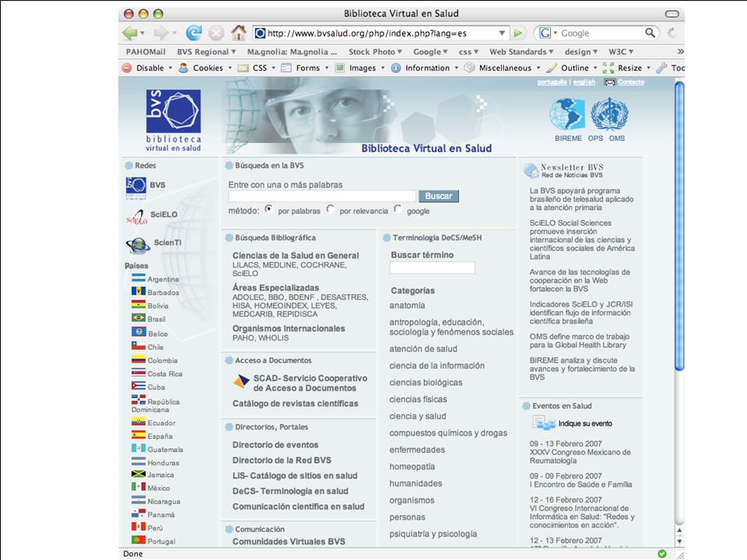Open the Miscellaneous developer menu
Image resolution: width=747 pixels, height=560 pixels.
tap(502, 68)
